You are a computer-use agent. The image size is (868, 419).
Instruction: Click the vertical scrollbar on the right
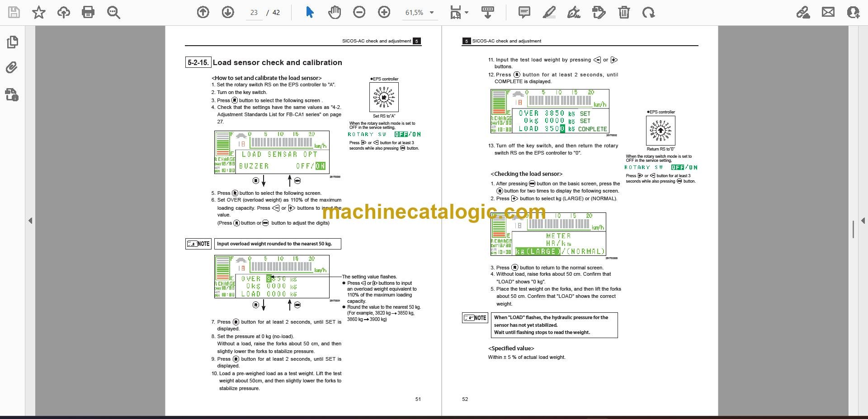tap(853, 229)
